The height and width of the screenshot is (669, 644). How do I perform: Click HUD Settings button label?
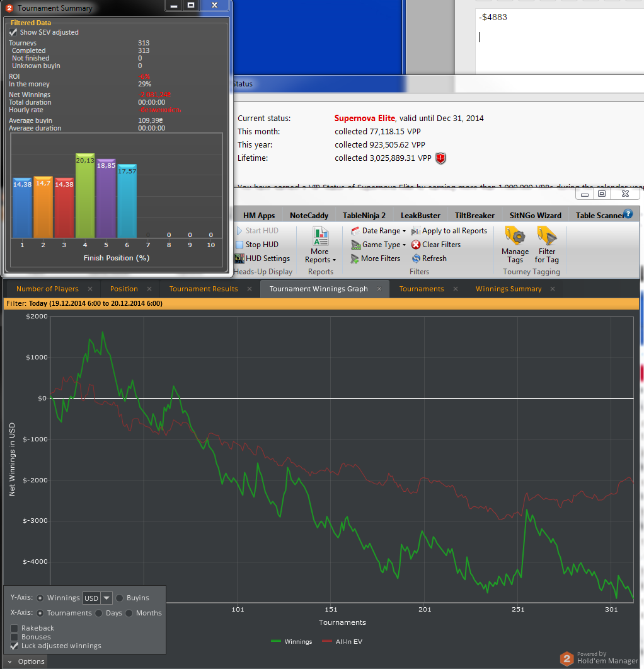pos(267,259)
